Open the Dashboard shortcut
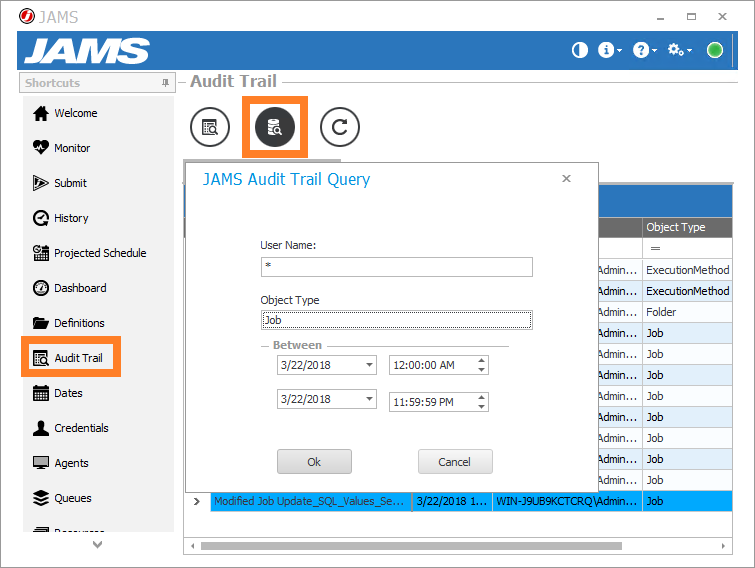 click(69, 288)
